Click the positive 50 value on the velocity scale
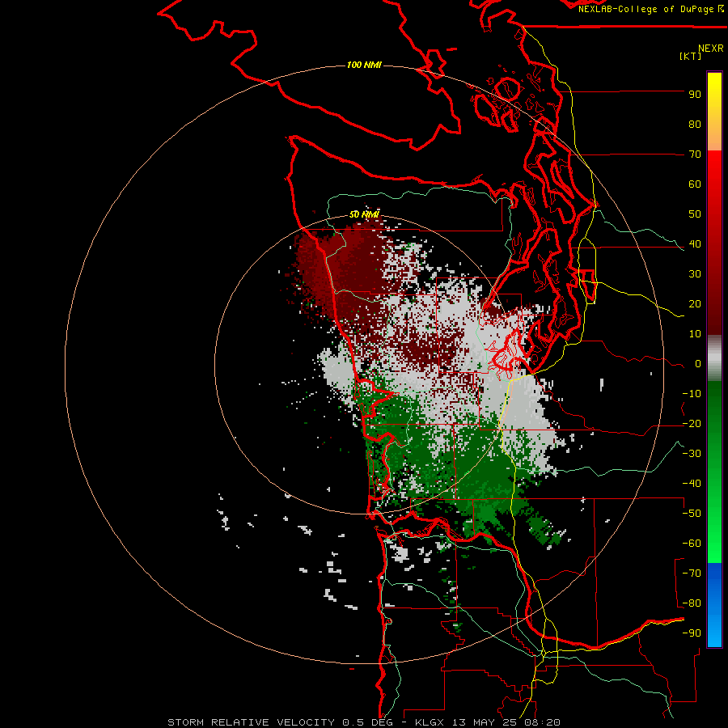The image size is (728, 728). [695, 214]
